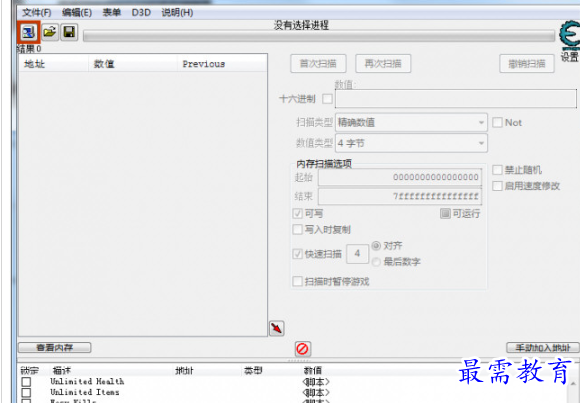Toggle the 十六进制 checkbox

click(327, 99)
